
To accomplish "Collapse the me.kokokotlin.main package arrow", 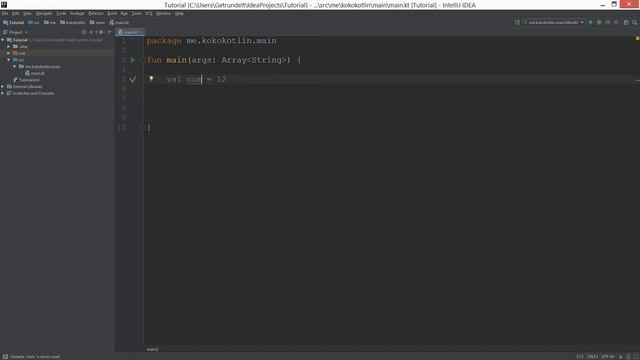I will [x=15, y=67].
